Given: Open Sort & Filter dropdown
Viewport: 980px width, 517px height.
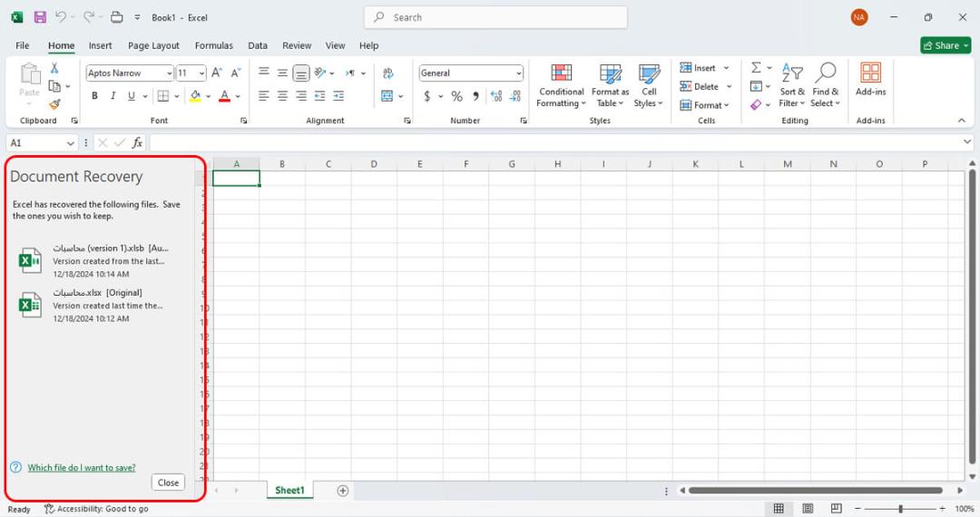Looking at the screenshot, I should tap(792, 85).
